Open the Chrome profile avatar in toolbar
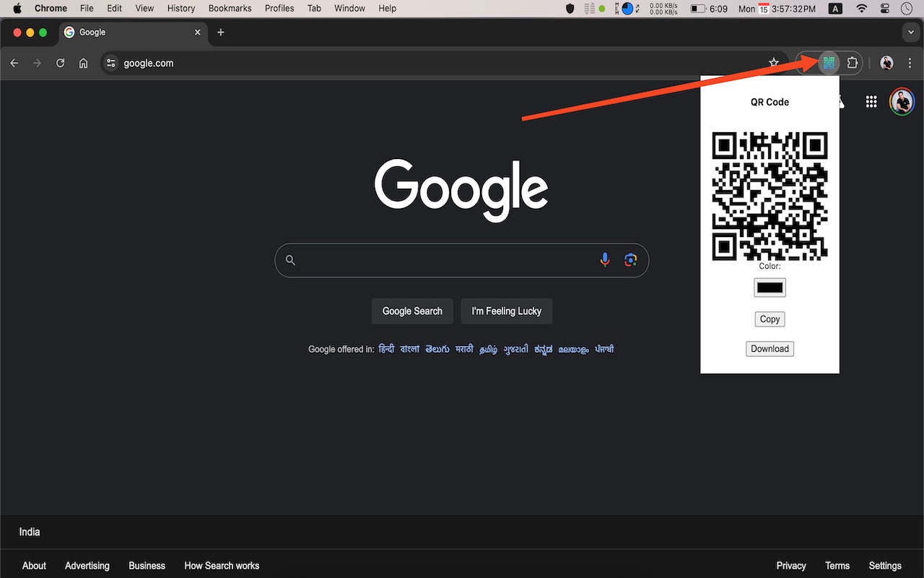This screenshot has width=924, height=578. coord(887,63)
